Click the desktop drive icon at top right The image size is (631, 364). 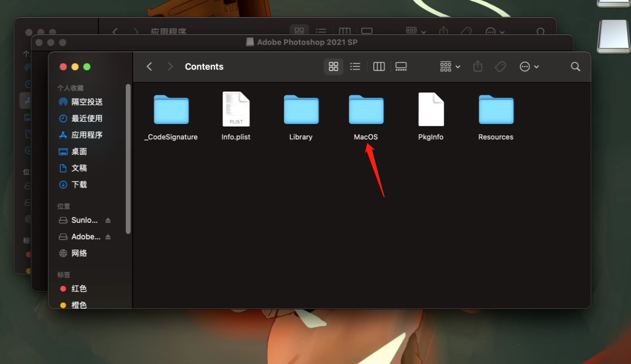tap(614, 36)
